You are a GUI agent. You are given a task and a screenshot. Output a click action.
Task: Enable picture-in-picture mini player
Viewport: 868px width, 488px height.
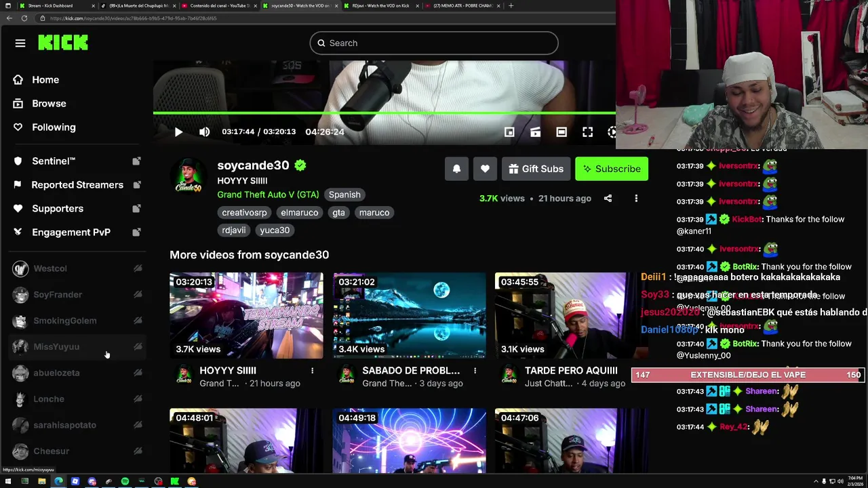pyautogui.click(x=509, y=132)
